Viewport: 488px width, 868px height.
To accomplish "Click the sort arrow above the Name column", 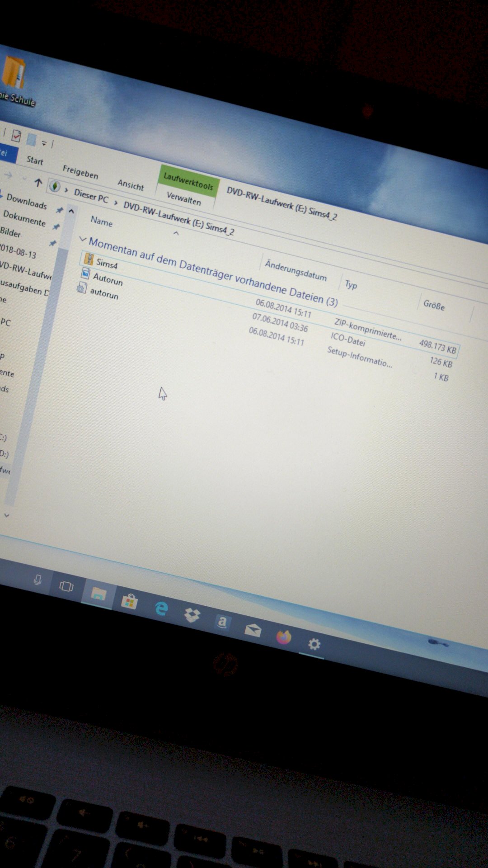I will point(176,233).
